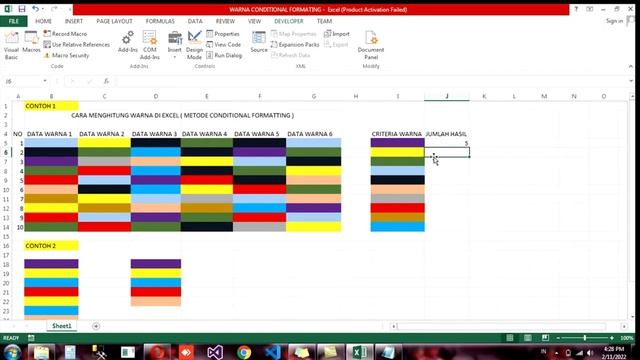
Task: Click the Sign in link
Action: click(x=614, y=21)
